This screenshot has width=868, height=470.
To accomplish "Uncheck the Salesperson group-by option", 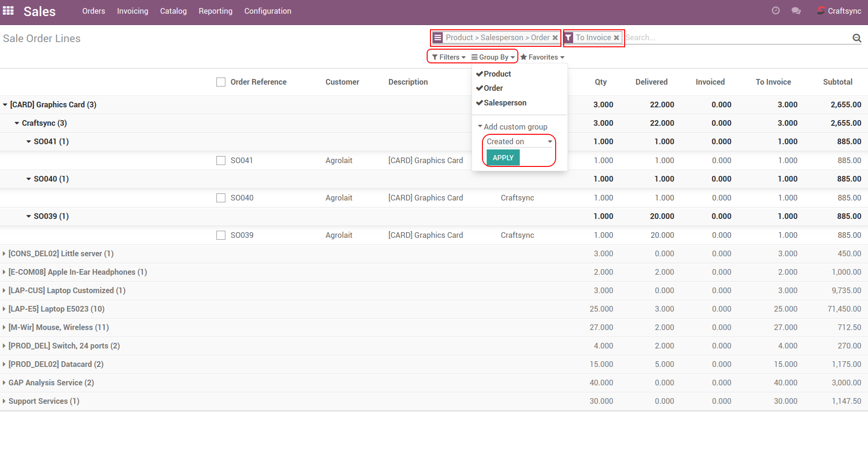I will coord(505,103).
